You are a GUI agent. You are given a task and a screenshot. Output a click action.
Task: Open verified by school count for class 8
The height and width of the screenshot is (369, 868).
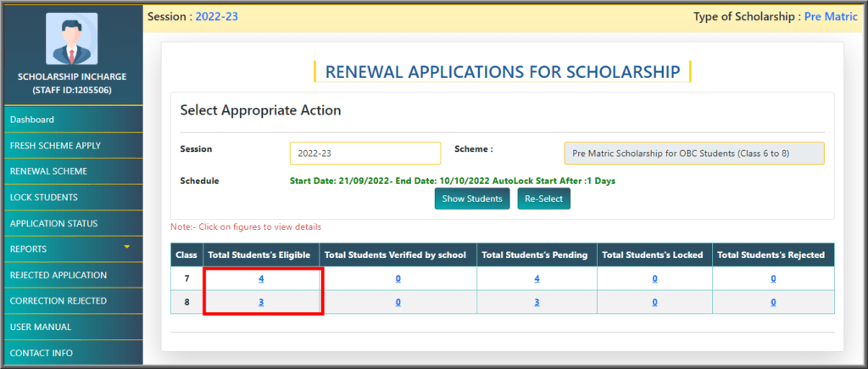(x=398, y=302)
